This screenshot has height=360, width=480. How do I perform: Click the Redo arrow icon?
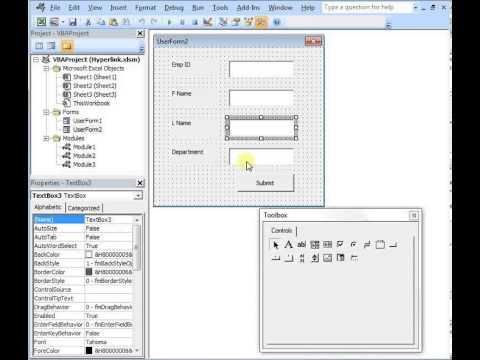tap(154, 22)
